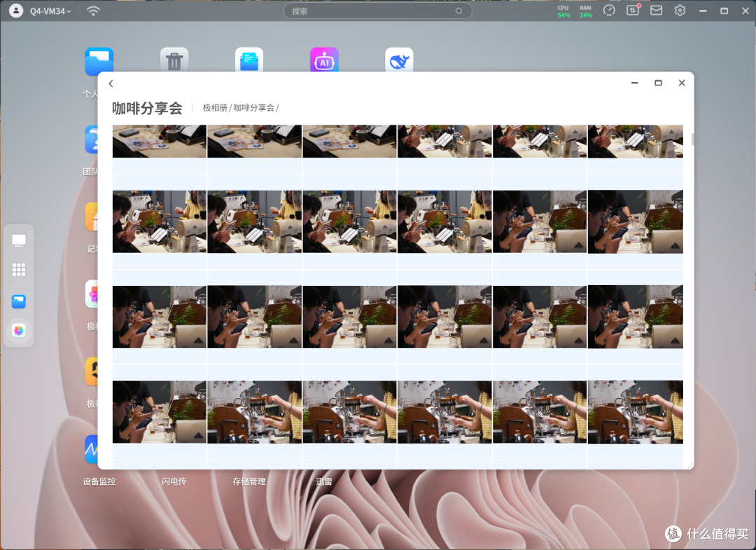Open system settings gear icon

680,10
